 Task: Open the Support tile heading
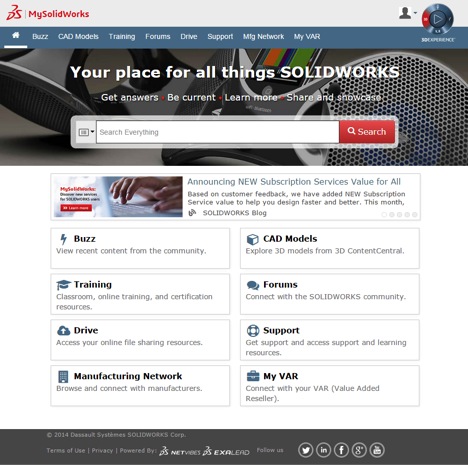[x=281, y=331]
